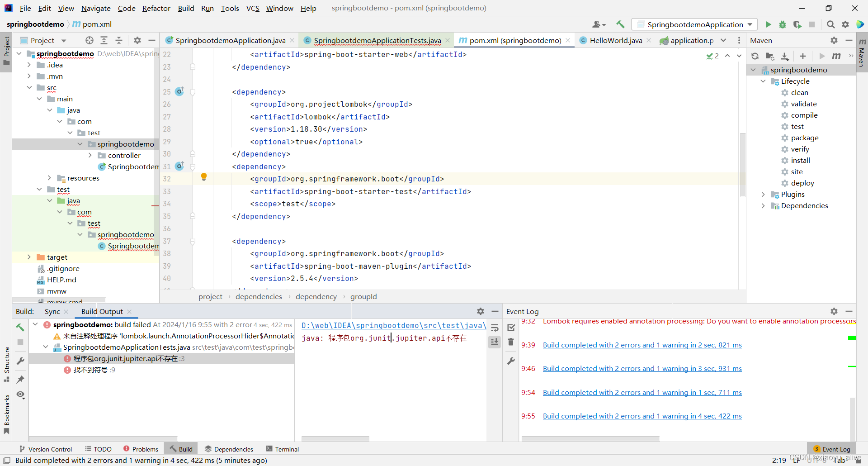The image size is (868, 466).
Task: Expand Maven Dependencies node
Action: point(763,205)
